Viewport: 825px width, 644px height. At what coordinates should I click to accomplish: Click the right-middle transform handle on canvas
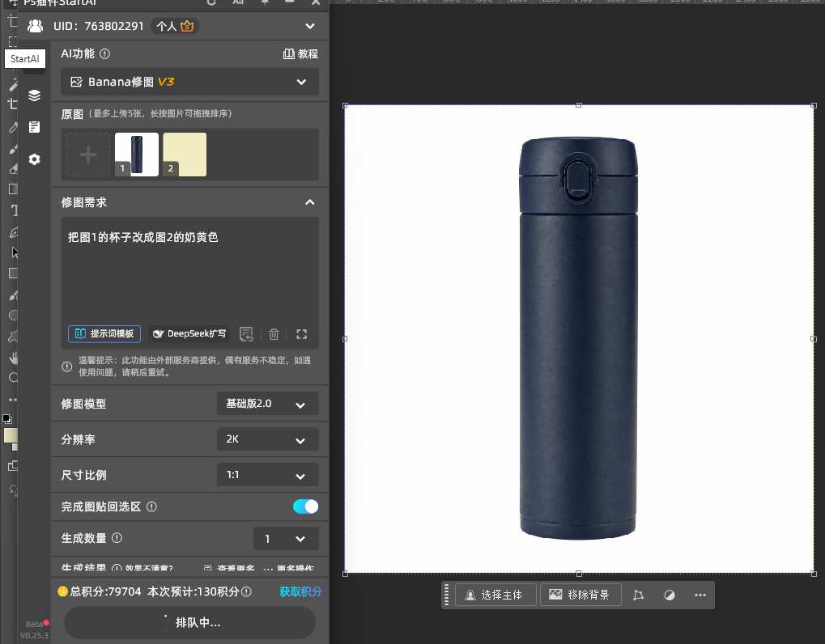coord(814,338)
